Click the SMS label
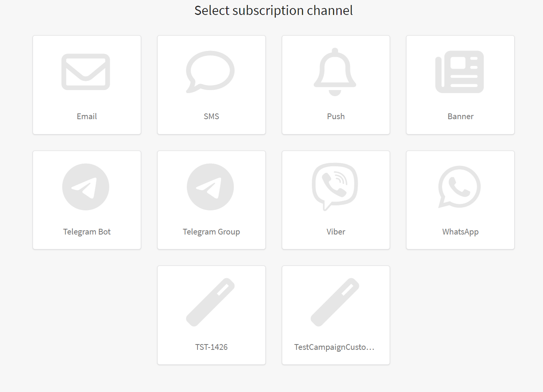The height and width of the screenshot is (392, 543). click(211, 116)
